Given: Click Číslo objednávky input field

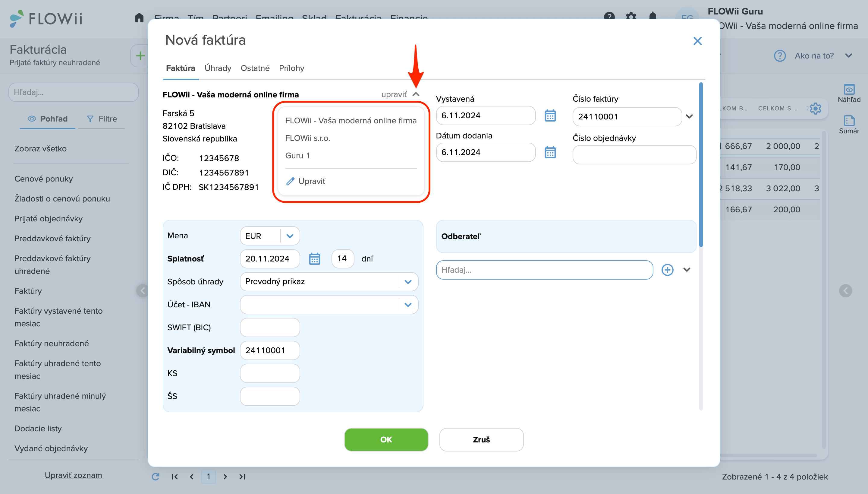Looking at the screenshot, I should coord(634,155).
